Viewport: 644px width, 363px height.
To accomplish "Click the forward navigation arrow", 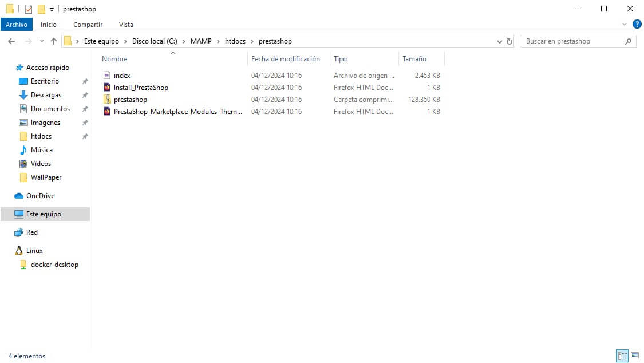I will (28, 41).
